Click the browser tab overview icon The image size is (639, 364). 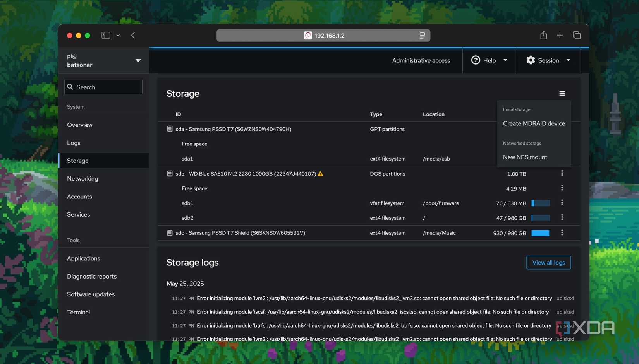577,35
